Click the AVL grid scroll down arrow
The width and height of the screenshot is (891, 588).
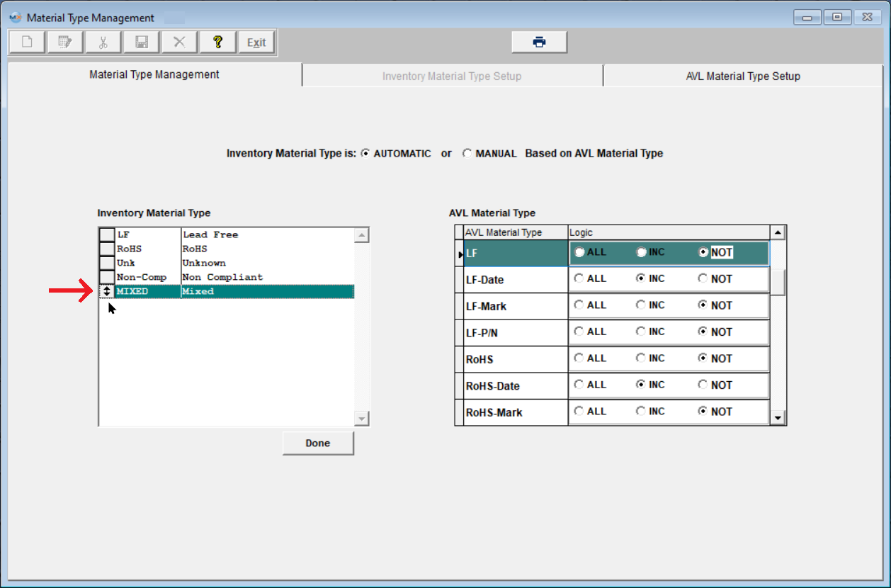[778, 418]
